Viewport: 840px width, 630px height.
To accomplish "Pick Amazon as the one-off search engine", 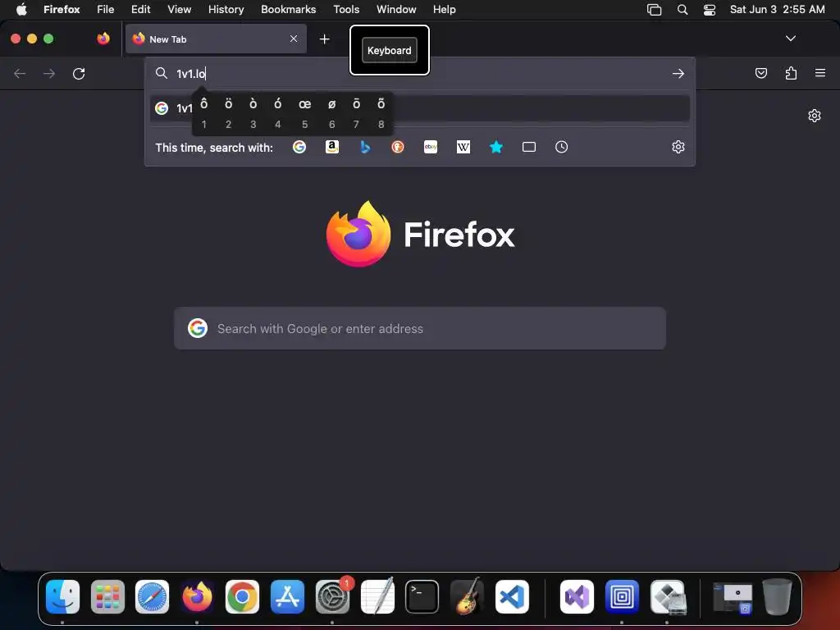I will click(x=332, y=147).
